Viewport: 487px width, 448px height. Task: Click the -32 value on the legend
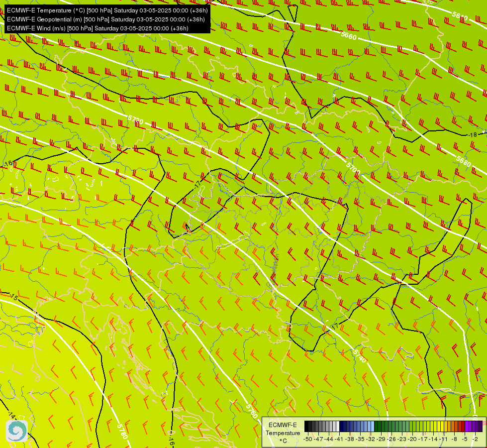[371, 439]
